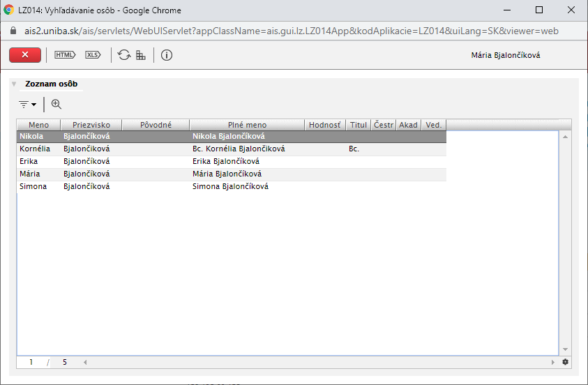The width and height of the screenshot is (588, 385).
Task: Collapse the Zoznam osôb panel
Action: coord(14,84)
